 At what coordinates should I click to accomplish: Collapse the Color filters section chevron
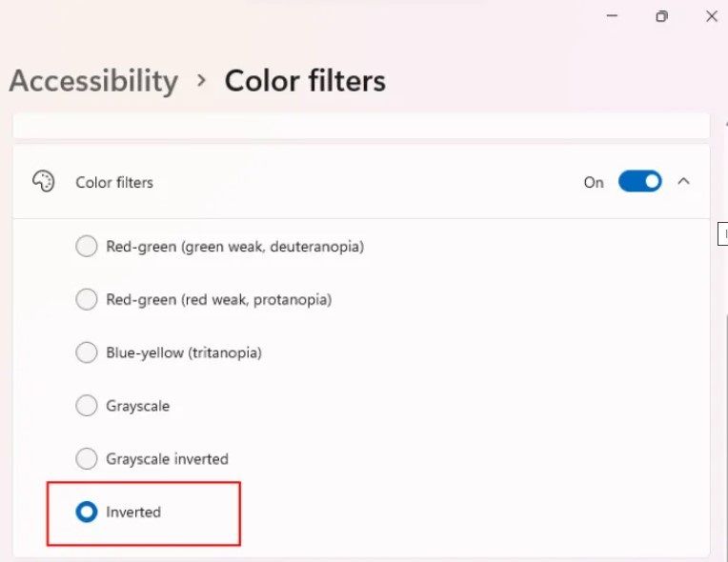click(683, 181)
